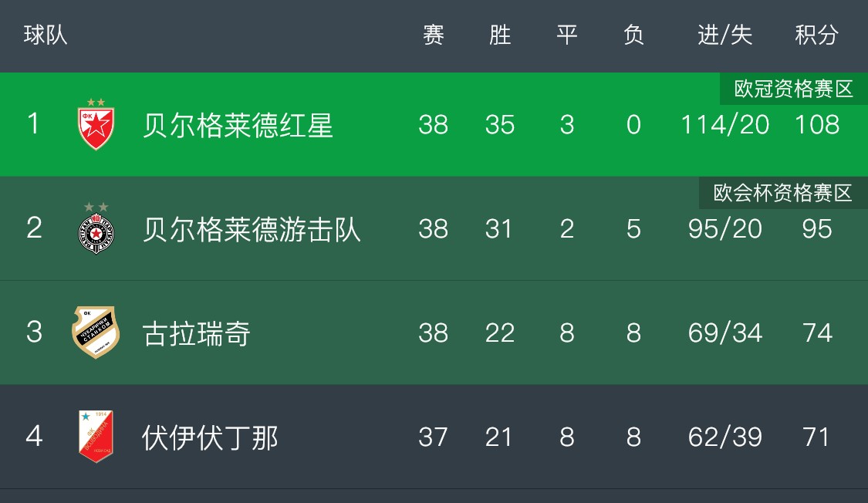Click rank number 4 in the table
The image size is (868, 503).
(x=34, y=437)
